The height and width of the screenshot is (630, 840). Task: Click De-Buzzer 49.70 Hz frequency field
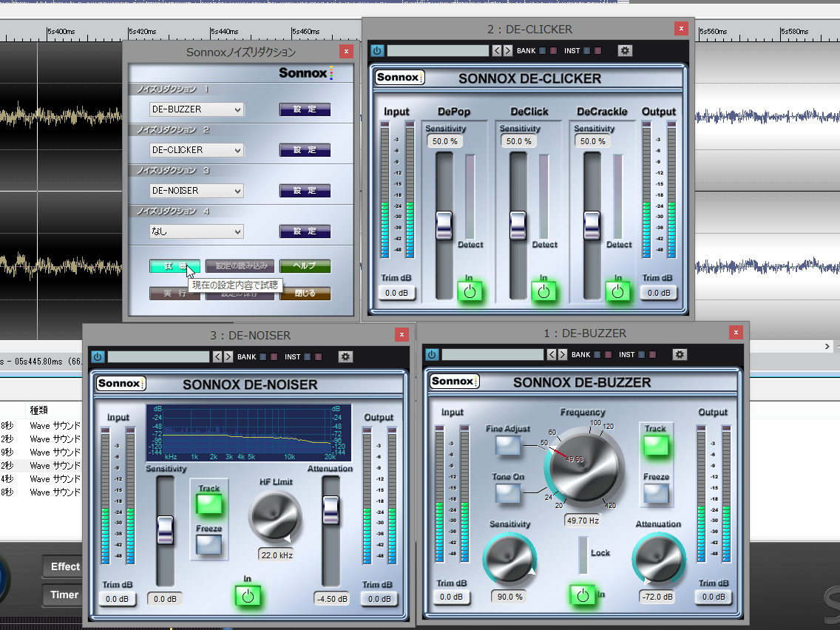click(583, 520)
